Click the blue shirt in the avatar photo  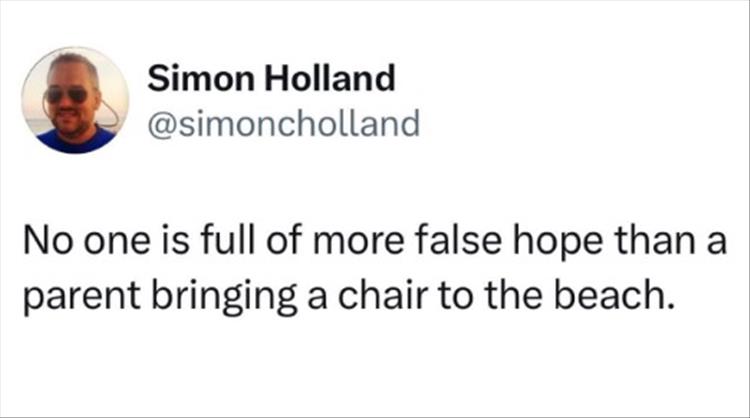75,142
